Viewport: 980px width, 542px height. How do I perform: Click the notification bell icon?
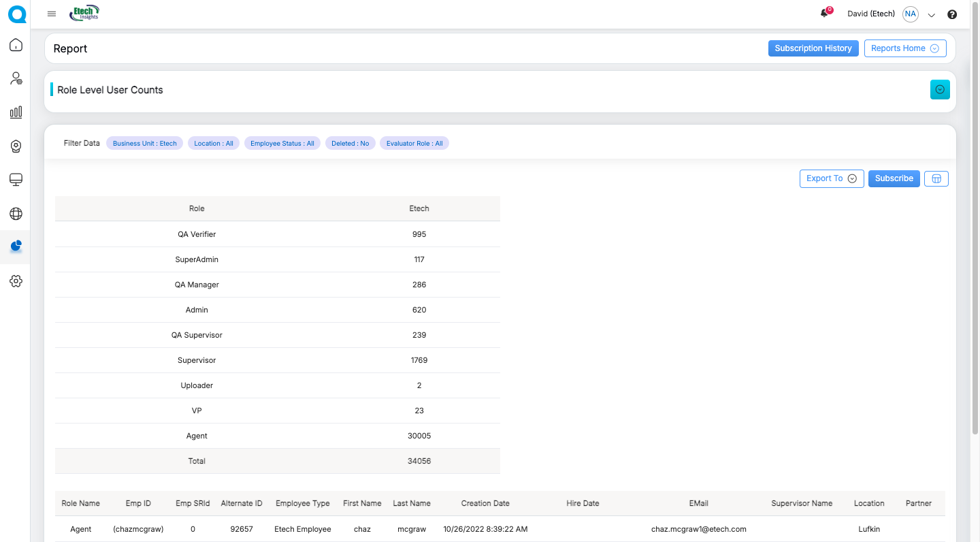(826, 13)
